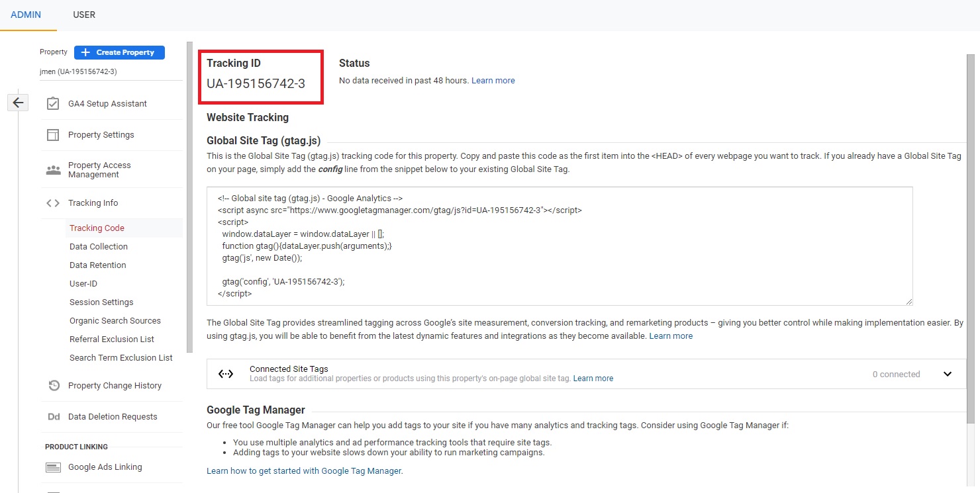Image resolution: width=980 pixels, height=493 pixels.
Task: Click the Google Tag Manager heading
Action: 256,410
